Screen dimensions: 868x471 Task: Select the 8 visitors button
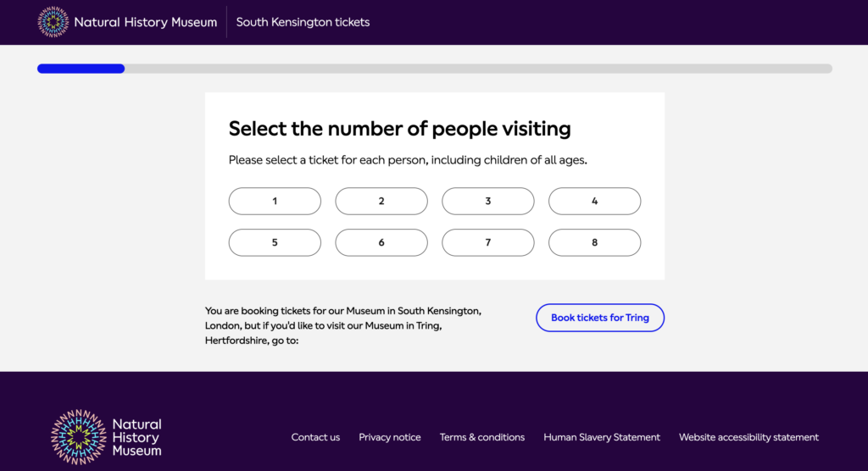[x=594, y=242]
